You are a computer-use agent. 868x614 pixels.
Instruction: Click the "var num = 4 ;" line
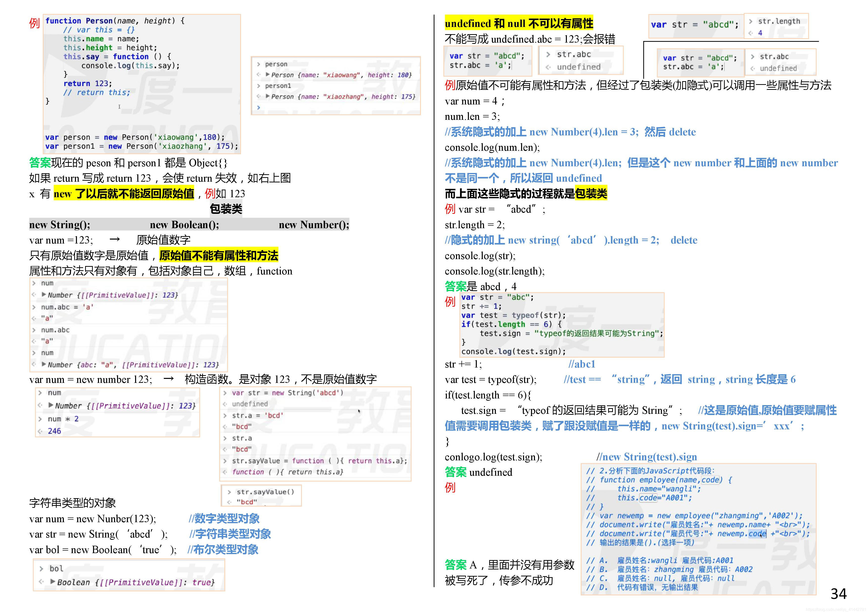click(475, 101)
